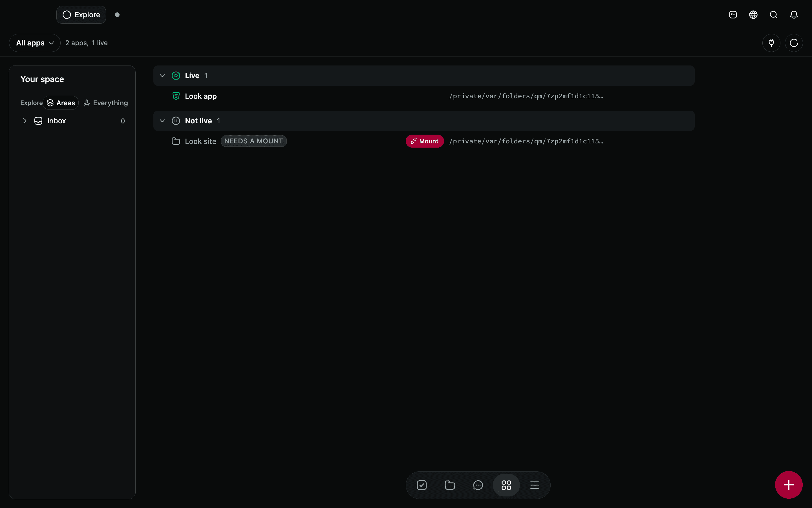This screenshot has height=508, width=812.
Task: Click the Inbox tray icon
Action: (38, 121)
